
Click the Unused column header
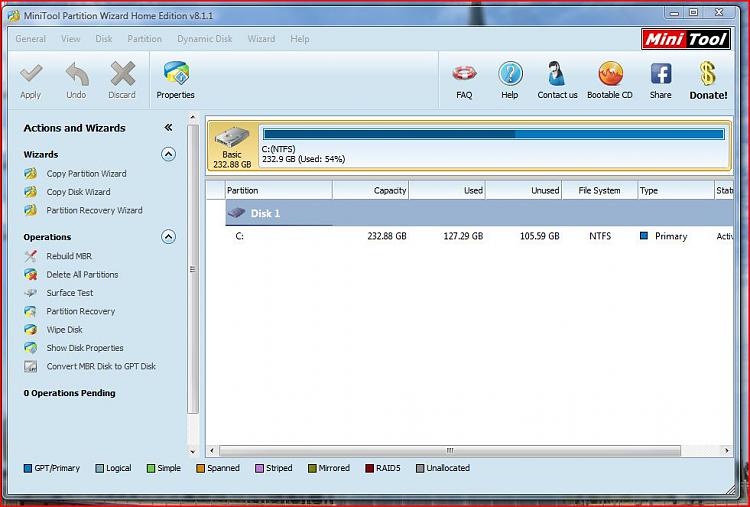(524, 190)
